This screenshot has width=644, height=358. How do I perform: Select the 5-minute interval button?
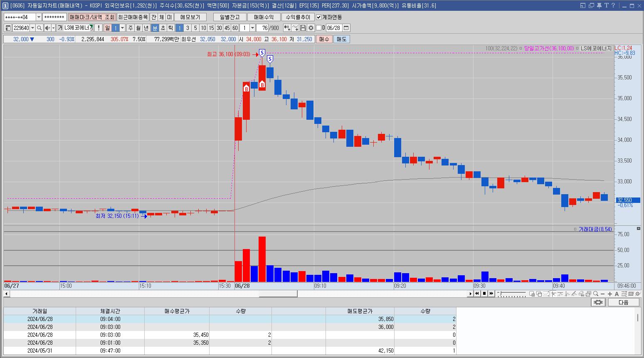click(195, 28)
